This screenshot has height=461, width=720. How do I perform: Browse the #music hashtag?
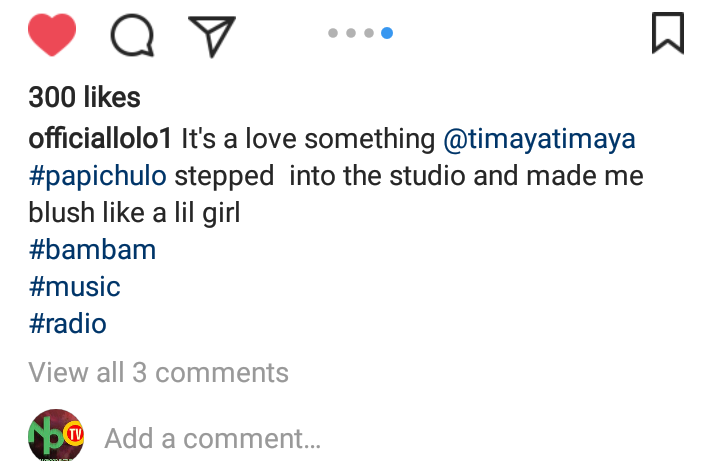tap(74, 287)
